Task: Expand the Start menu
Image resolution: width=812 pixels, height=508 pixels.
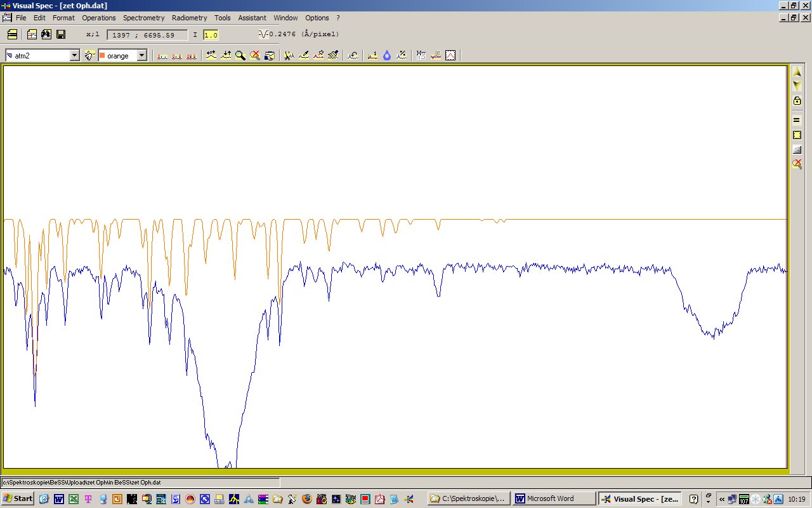Action: (x=16, y=498)
